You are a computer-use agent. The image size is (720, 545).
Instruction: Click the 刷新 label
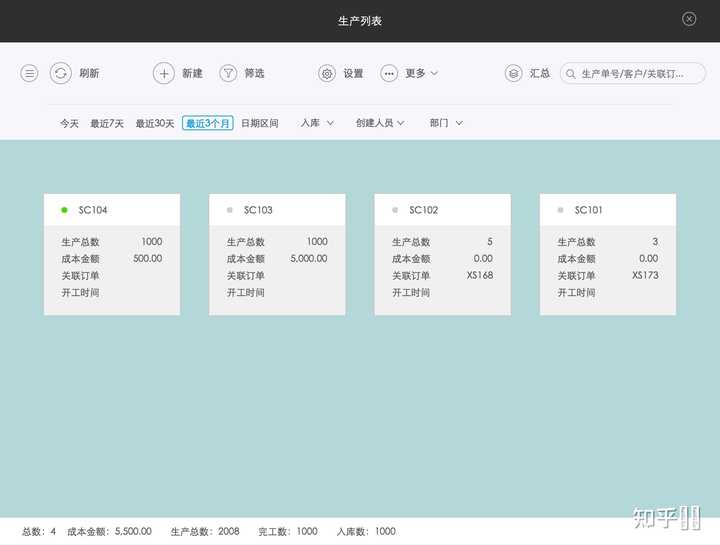(89, 73)
